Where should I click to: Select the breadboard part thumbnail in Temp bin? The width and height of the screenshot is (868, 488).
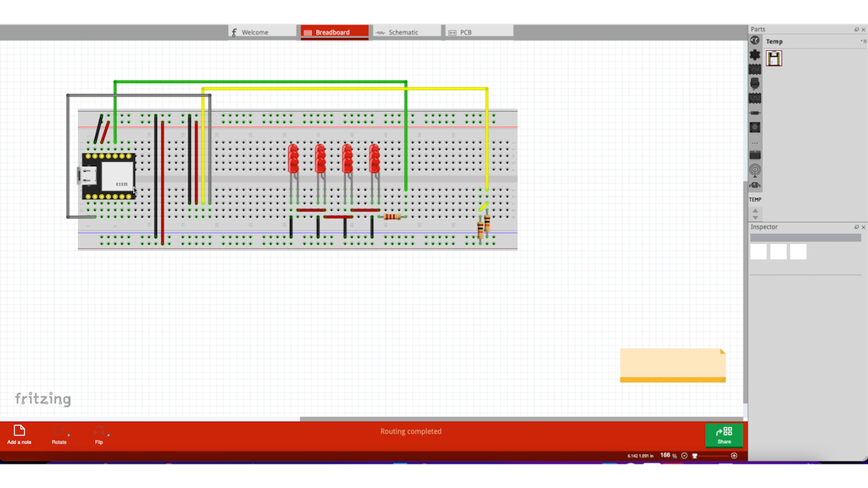click(775, 58)
